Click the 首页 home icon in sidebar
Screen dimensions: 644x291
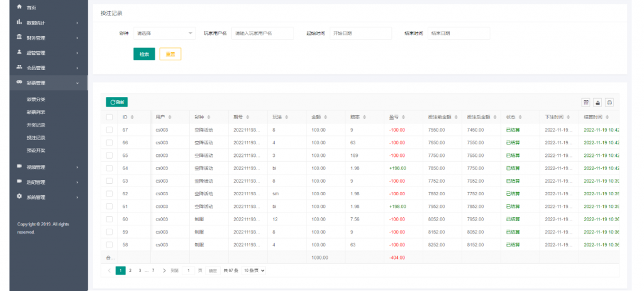(x=19, y=7)
